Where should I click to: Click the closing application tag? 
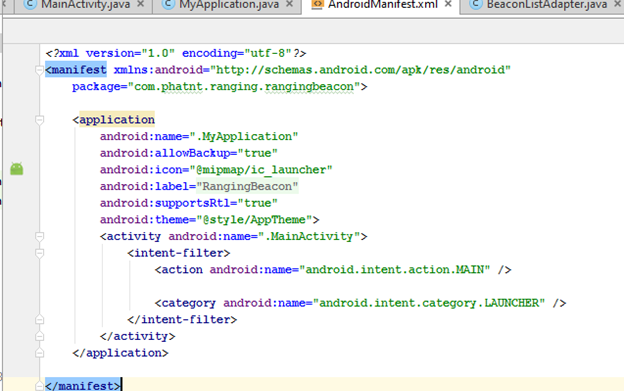pyautogui.click(x=121, y=353)
